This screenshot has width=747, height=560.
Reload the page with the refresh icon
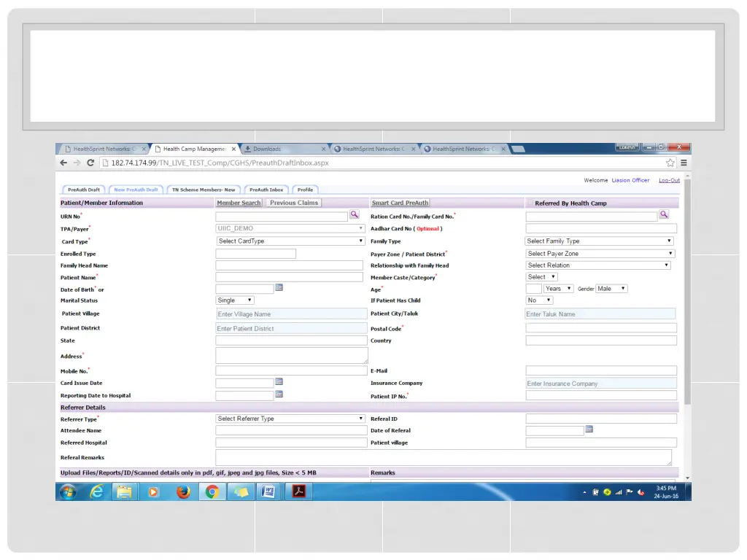pos(90,163)
